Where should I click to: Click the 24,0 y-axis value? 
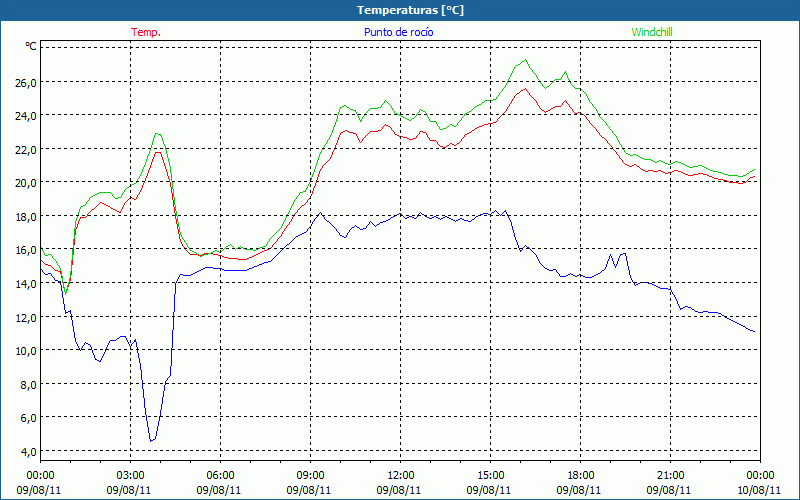click(x=26, y=116)
